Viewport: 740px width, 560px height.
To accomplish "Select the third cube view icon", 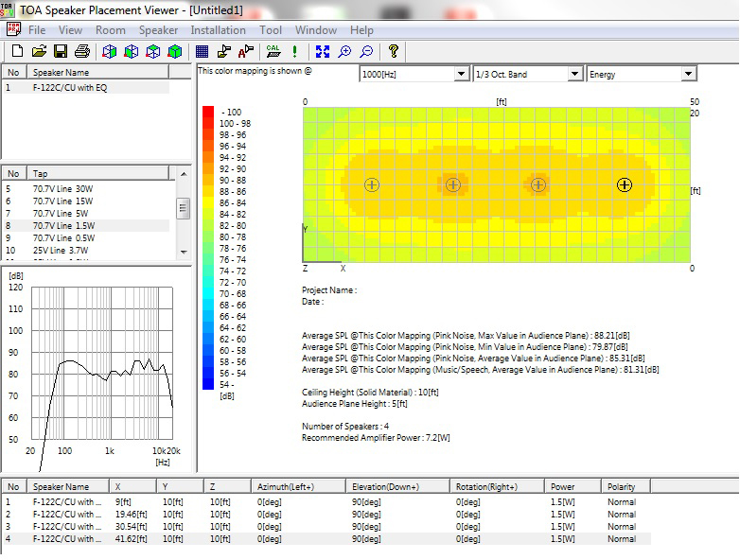I will [x=153, y=51].
